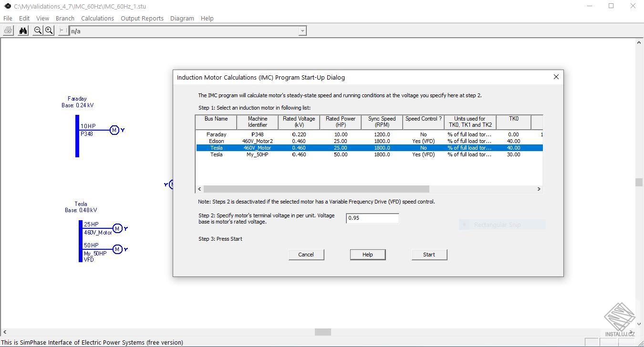Viewport: 644px width, 347px height.
Task: Open the Branch menu
Action: (65, 18)
